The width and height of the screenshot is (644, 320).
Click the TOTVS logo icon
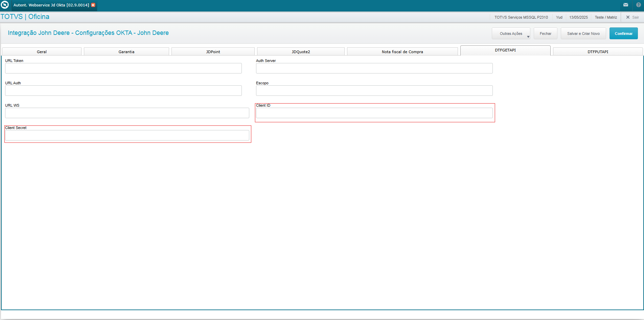[x=5, y=5]
